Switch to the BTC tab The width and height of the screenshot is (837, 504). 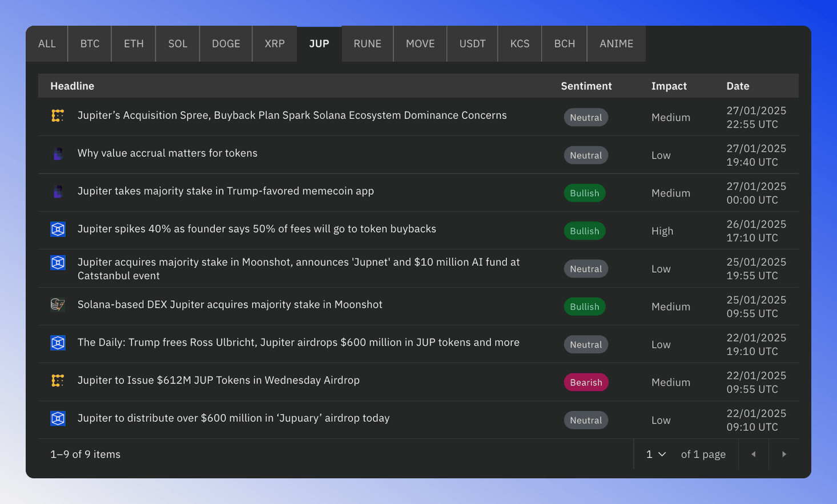(90, 43)
